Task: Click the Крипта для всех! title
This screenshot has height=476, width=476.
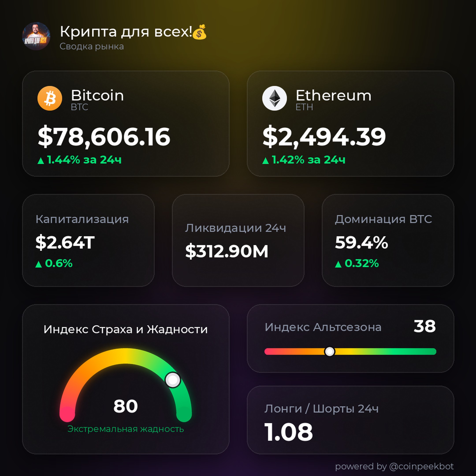Action: [x=126, y=32]
